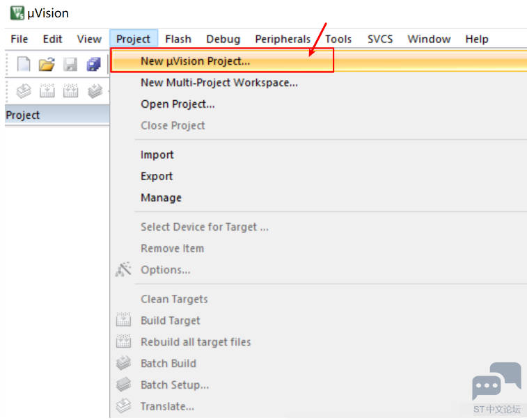The image size is (527, 420).
Task: Click the magic wand icon beside Options
Action: tap(123, 269)
